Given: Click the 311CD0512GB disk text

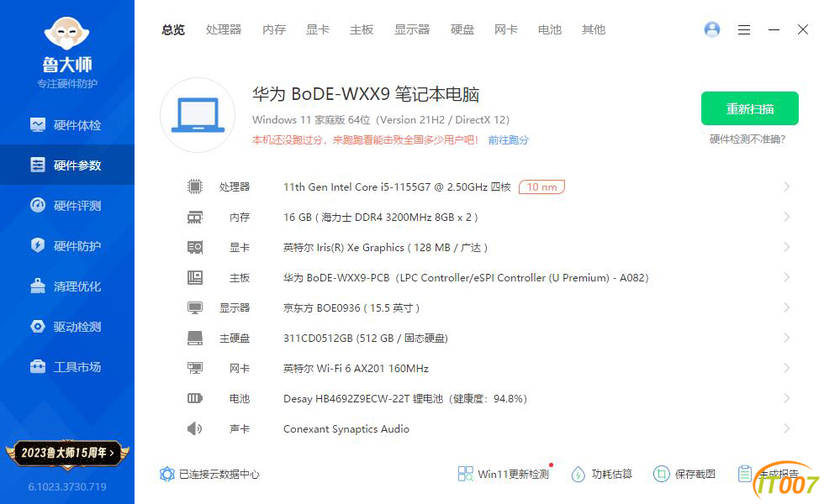Looking at the screenshot, I should pos(366,339).
